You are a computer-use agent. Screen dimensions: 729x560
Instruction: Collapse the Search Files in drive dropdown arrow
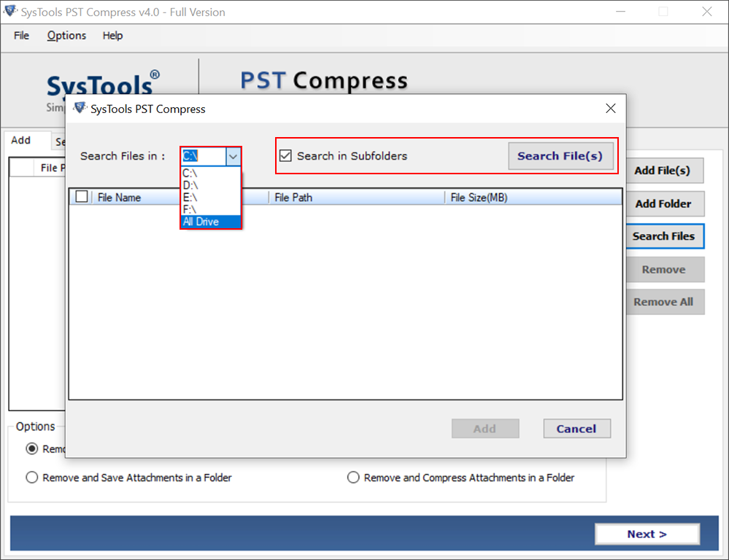point(233,156)
